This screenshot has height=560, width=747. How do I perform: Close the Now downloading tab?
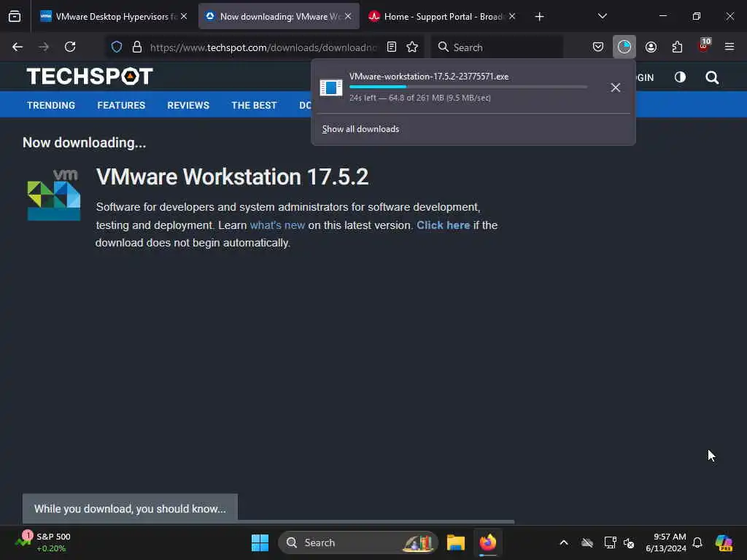pos(348,16)
